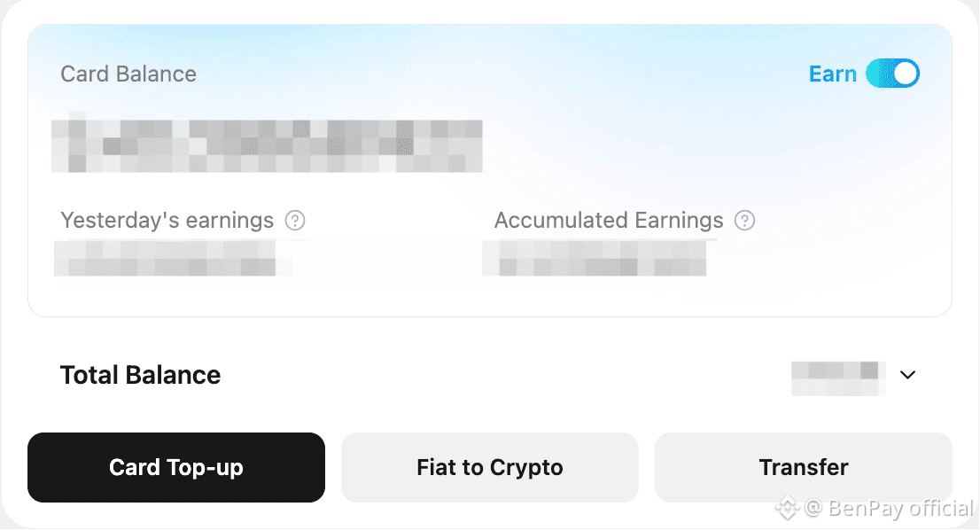The image size is (980, 530).
Task: Click the @ symbol in the watermark
Action: pos(813,508)
